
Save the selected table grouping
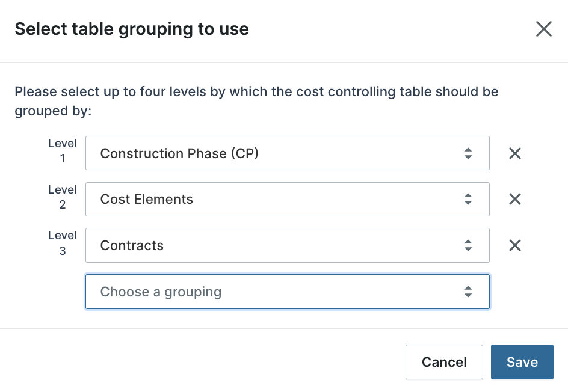click(522, 362)
